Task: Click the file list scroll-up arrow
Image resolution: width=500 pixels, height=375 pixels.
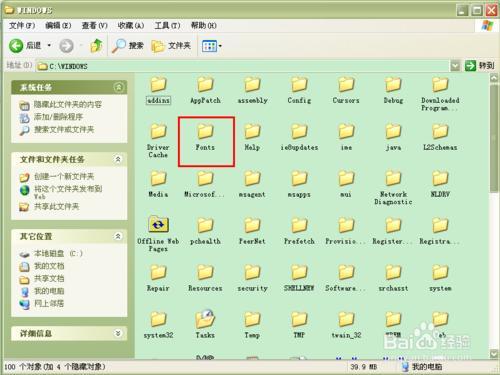Action: point(494,78)
